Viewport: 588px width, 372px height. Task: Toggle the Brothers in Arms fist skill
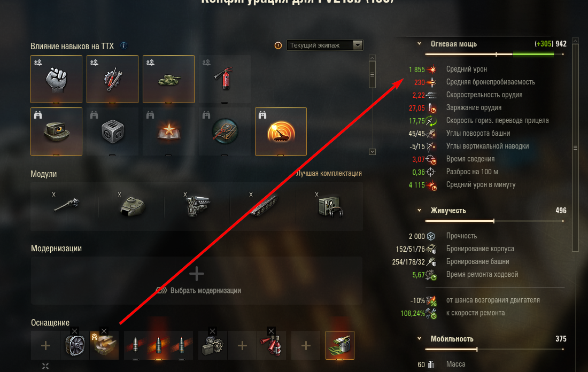click(56, 79)
